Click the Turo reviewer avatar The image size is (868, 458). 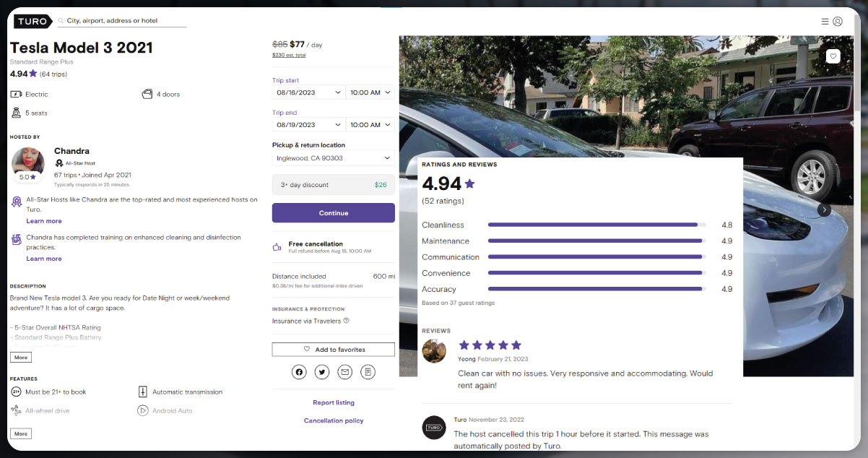434,427
